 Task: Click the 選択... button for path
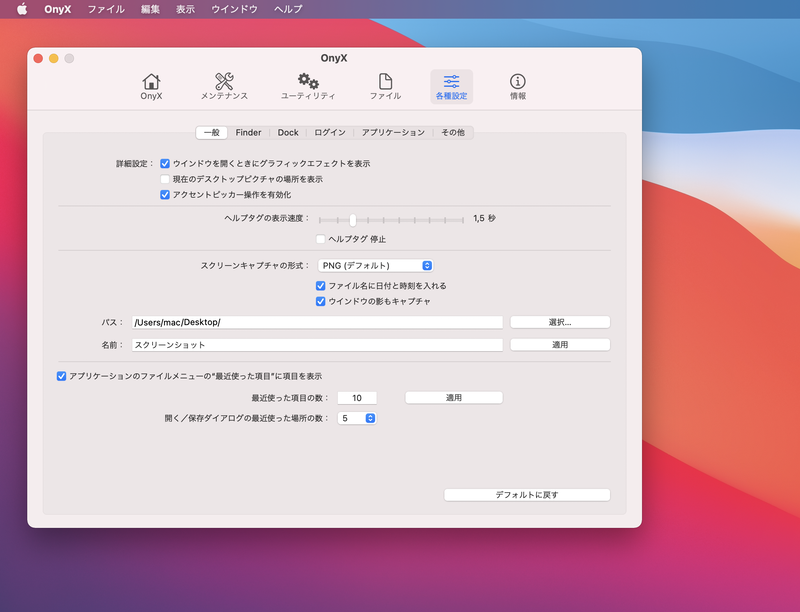561,321
